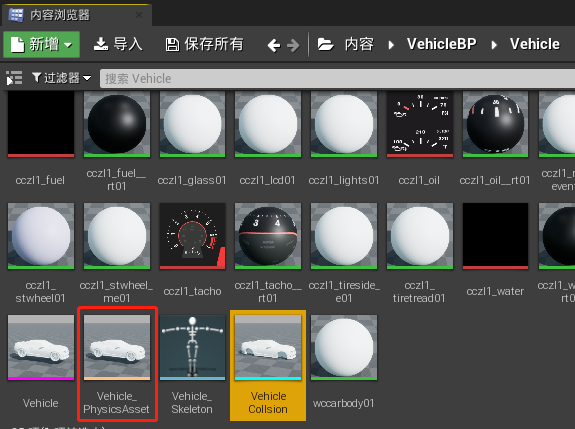Select cczl1_tireside_e01 material asset
Screen dimensions: 575x429
tap(344, 253)
